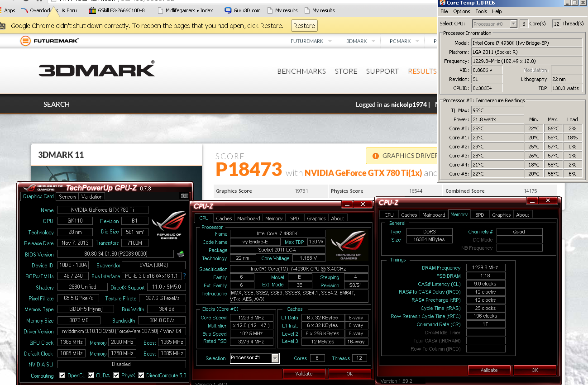Click username nickolp1974 link
Screen dimensions: 588x385
tap(409, 105)
